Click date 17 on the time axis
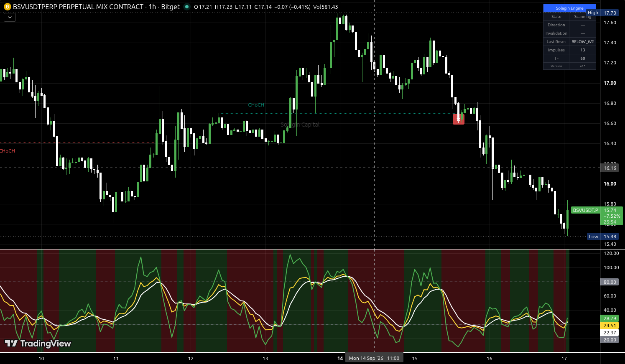625x364 pixels. pyautogui.click(x=564, y=359)
